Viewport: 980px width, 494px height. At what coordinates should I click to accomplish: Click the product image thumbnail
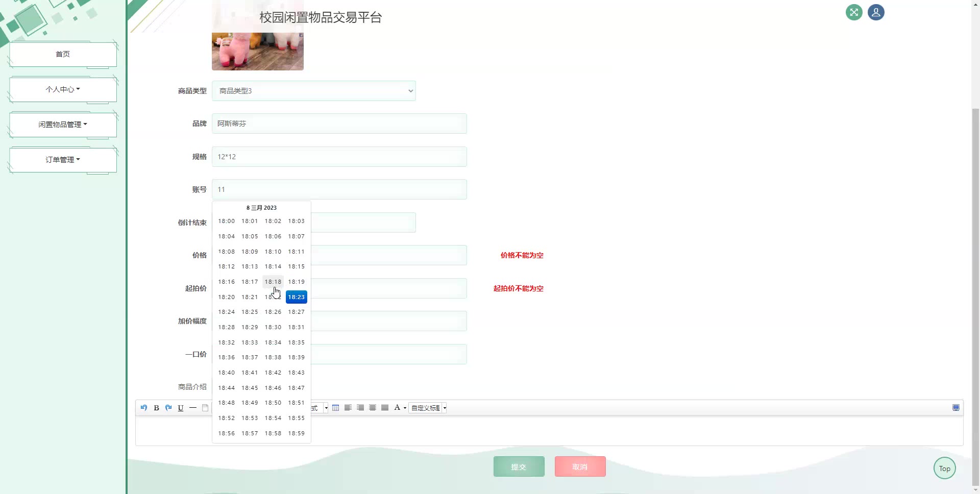(x=258, y=51)
